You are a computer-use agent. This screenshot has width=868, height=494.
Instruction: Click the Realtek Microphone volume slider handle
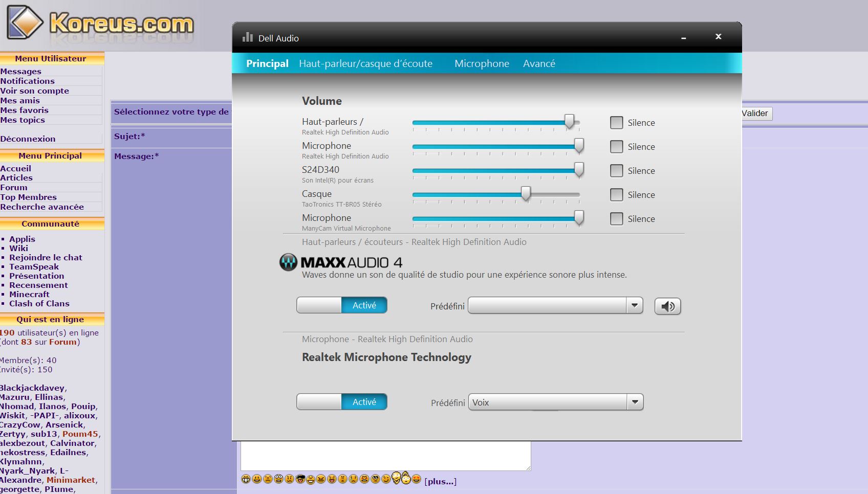[x=579, y=146]
